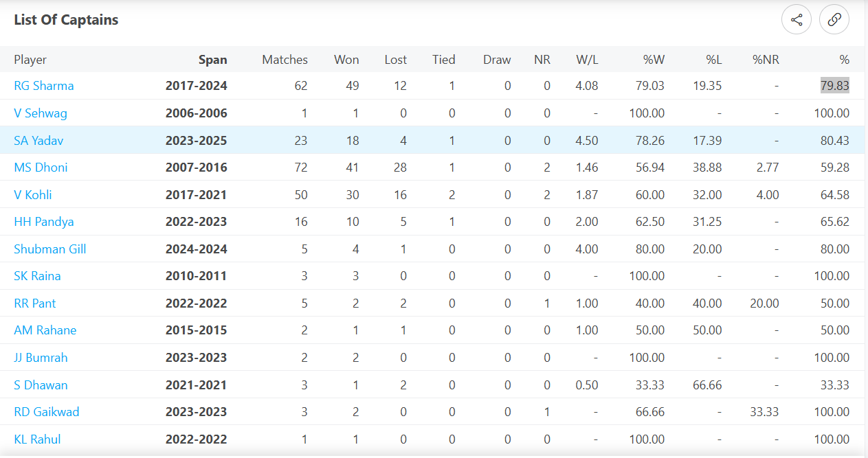Open V Kohli player link
This screenshot has width=868, height=458.
(33, 195)
